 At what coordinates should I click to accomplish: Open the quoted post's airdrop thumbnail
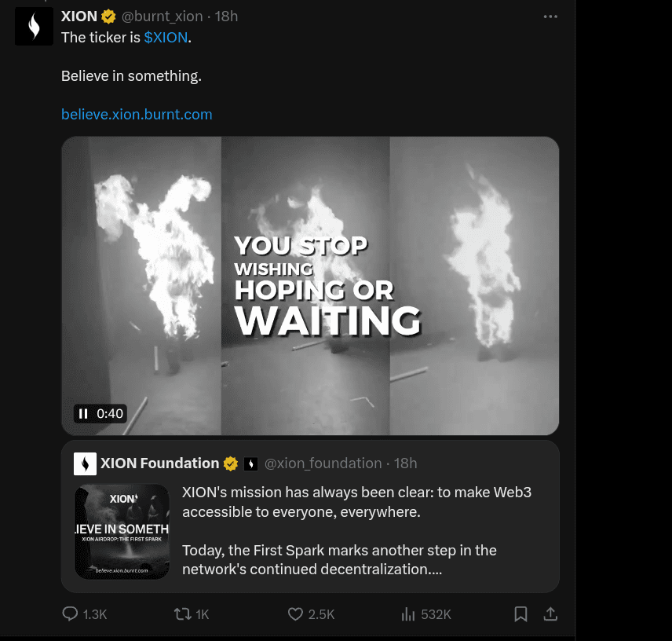[122, 532]
